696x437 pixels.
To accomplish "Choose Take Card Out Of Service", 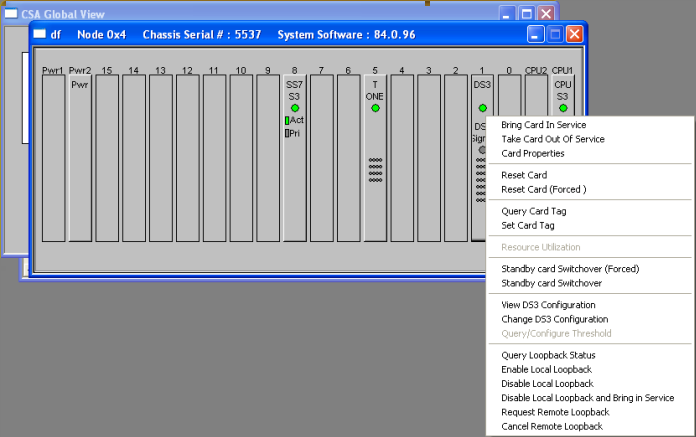I will pyautogui.click(x=552, y=139).
